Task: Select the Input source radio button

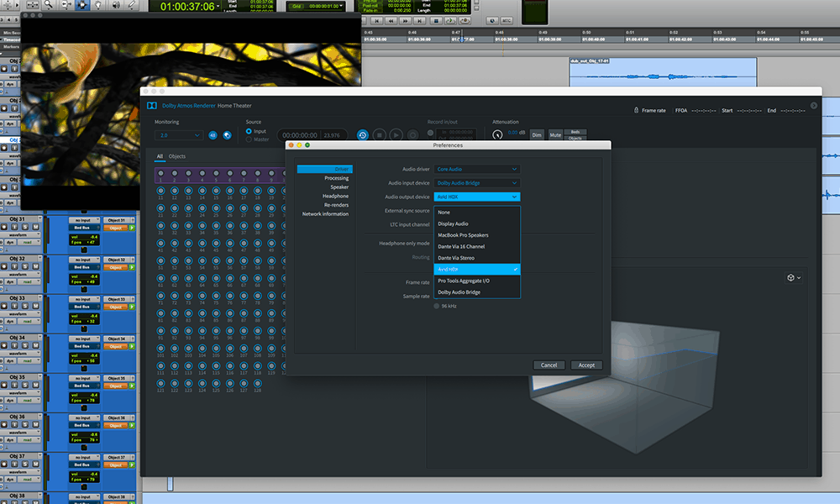Action: 249,131
